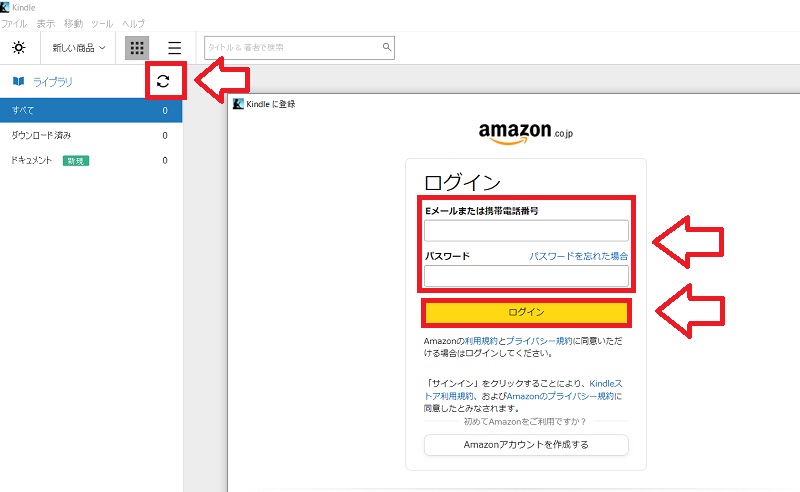Open the ツール menu
Viewport: 800px width, 492px height.
click(x=102, y=23)
